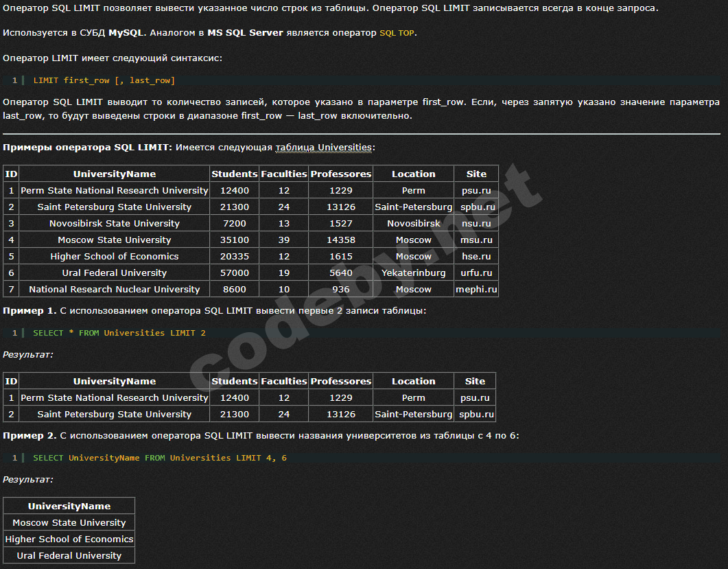Viewport: 728px width, 569px height.
Task: Click the Professores header in the first table
Action: pyautogui.click(x=341, y=174)
